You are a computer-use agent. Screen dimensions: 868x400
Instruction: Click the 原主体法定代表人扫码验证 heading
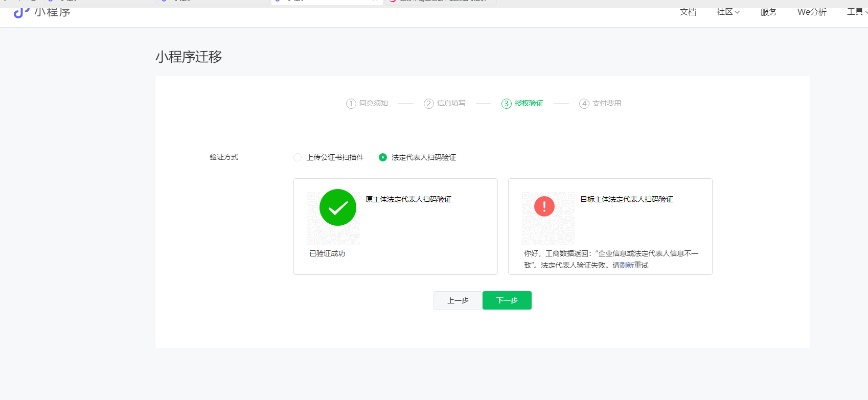click(408, 199)
